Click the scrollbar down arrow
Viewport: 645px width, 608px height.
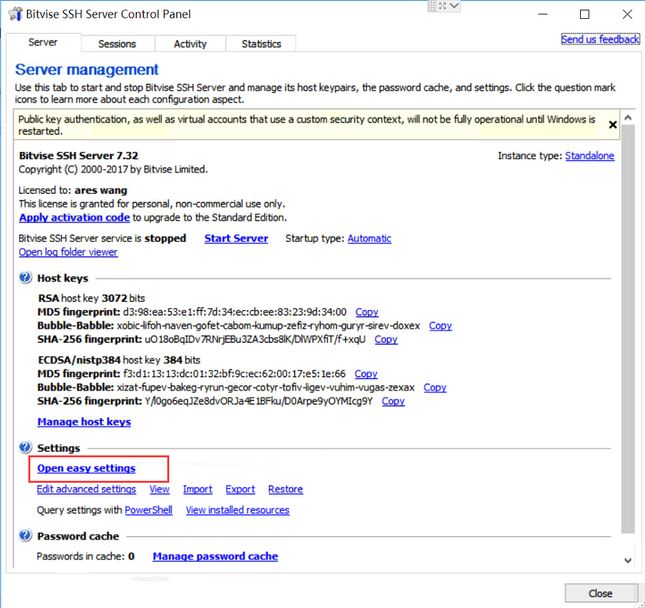pyautogui.click(x=628, y=560)
